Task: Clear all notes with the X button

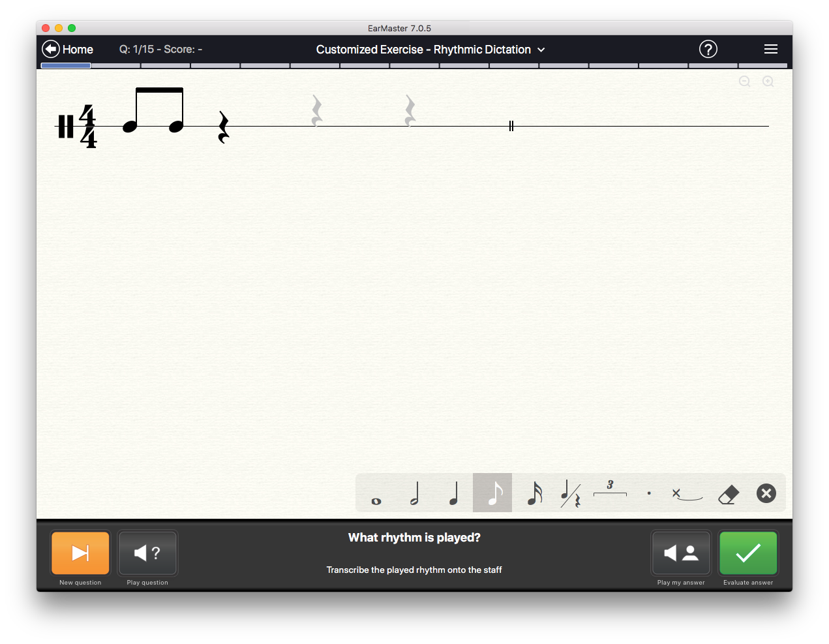Action: [x=766, y=493]
